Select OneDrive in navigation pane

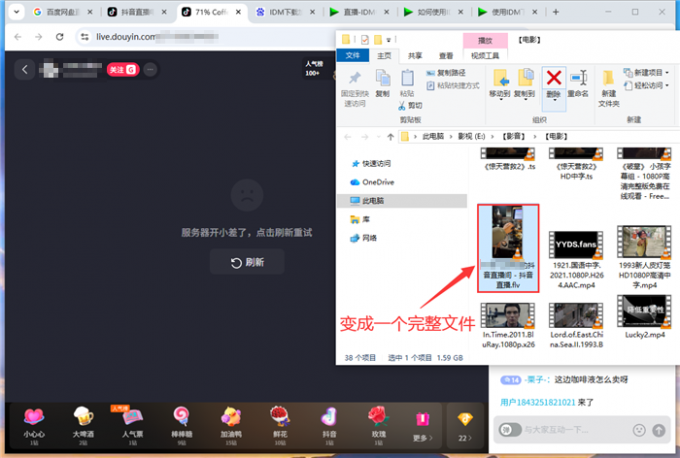pyautogui.click(x=372, y=182)
